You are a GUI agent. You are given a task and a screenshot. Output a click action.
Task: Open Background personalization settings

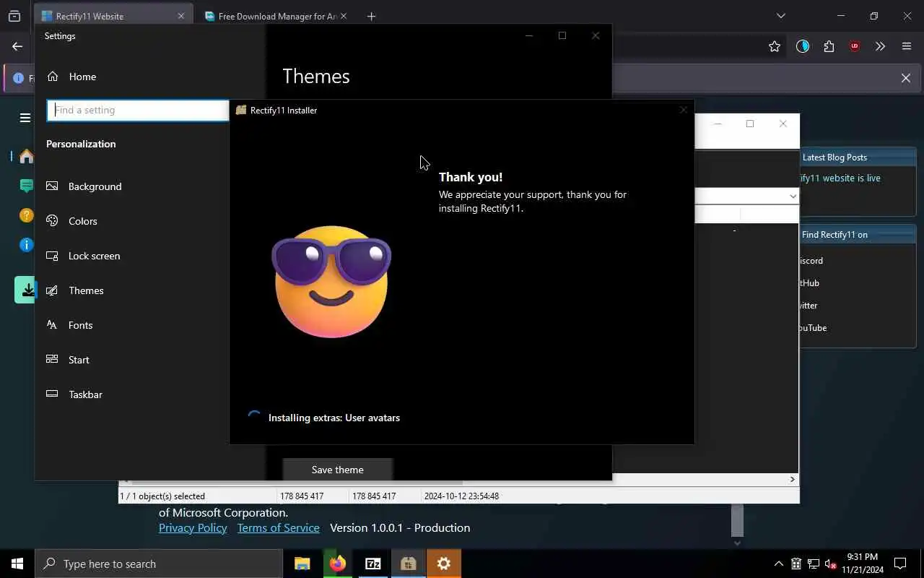pyautogui.click(x=95, y=186)
